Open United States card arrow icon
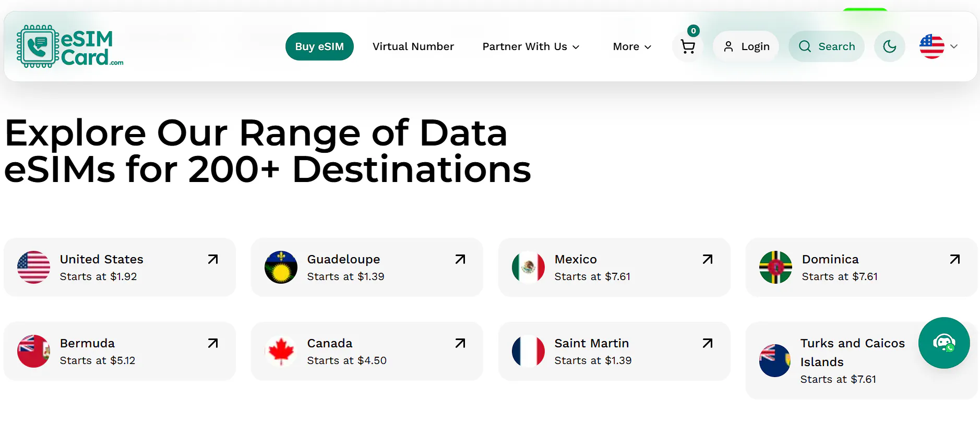 tap(213, 259)
